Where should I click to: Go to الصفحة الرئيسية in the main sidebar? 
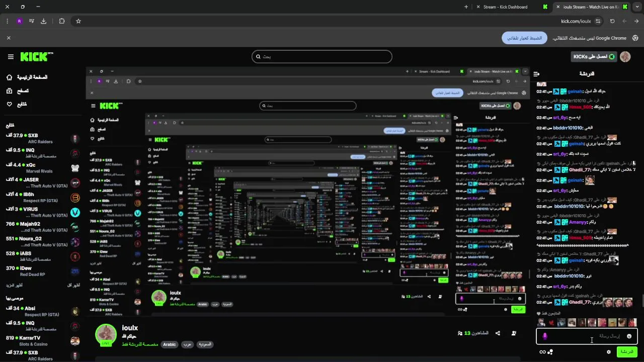[28, 77]
